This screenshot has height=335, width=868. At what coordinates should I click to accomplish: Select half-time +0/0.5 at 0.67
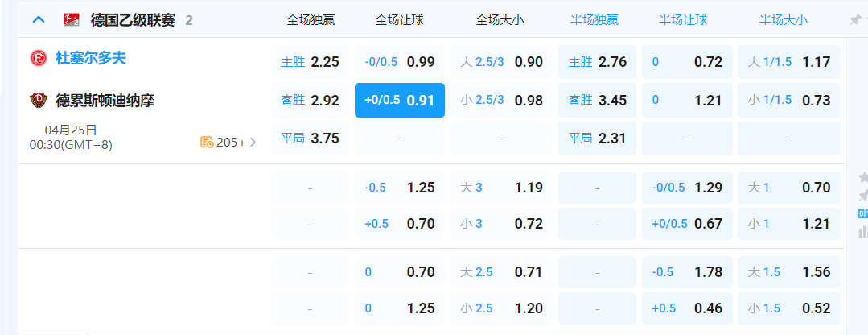[687, 224]
